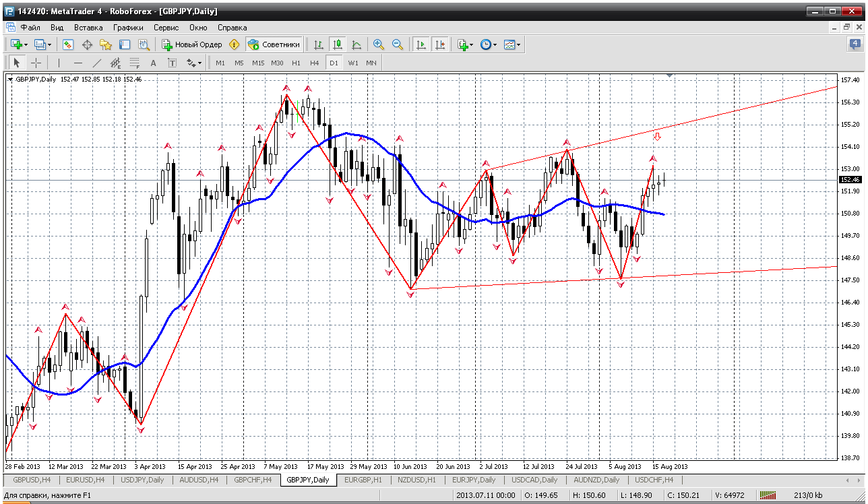Open the new chart icon
868x504 pixels.
(15, 44)
